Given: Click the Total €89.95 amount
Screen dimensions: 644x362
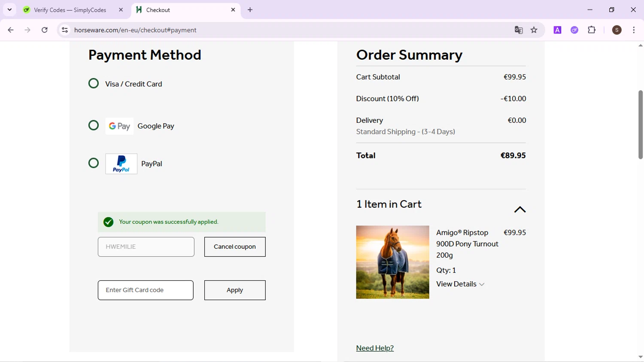Looking at the screenshot, I should point(513,155).
